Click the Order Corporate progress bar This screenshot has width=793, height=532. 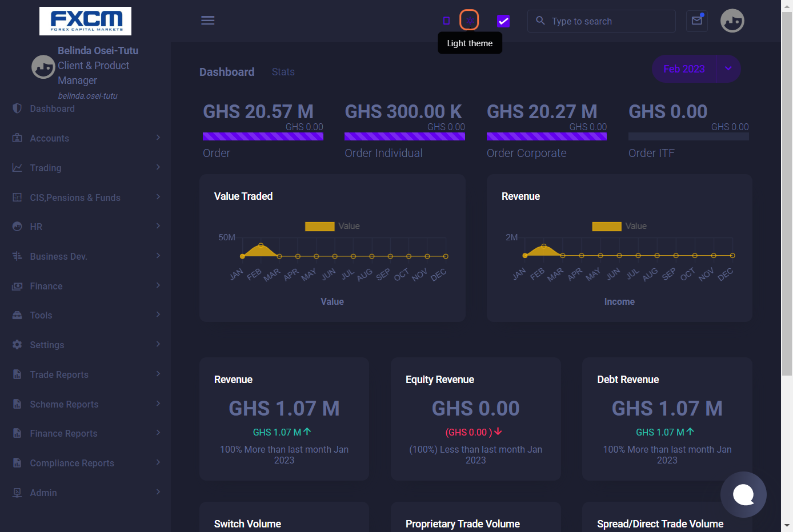(x=547, y=136)
